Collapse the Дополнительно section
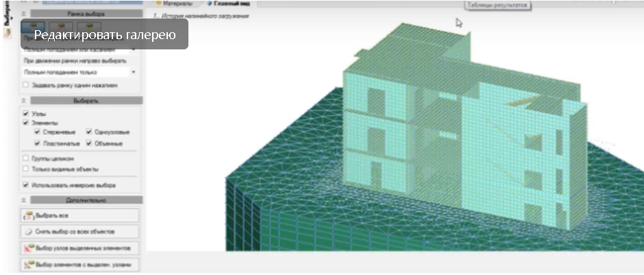Viewport: 644px width, 275px height. [24, 200]
